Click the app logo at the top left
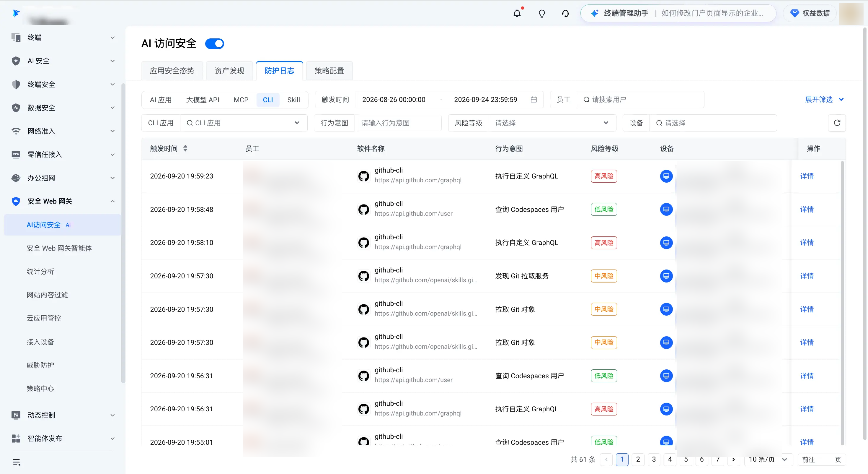Image resolution: width=868 pixels, height=474 pixels. click(x=16, y=13)
